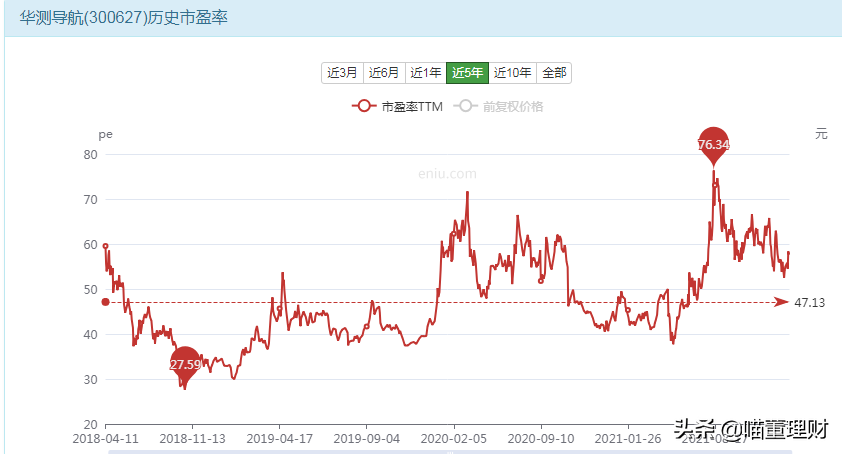Click the 2018-11-13 axis date label

tap(192, 438)
